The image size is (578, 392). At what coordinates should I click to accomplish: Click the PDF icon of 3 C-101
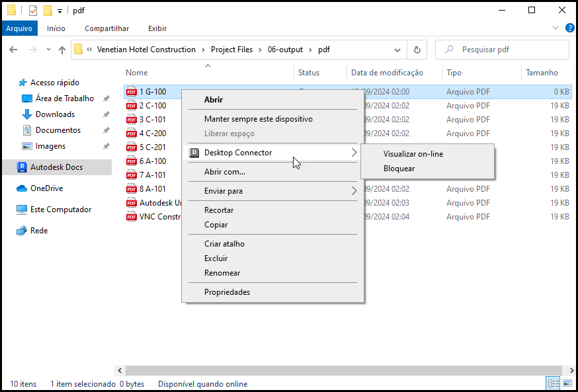point(131,120)
